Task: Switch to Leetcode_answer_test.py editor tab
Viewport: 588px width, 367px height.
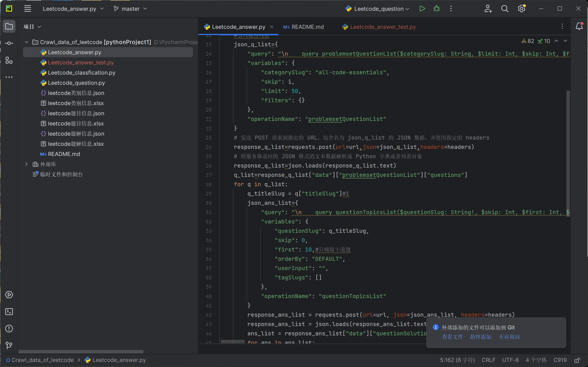Action: tap(379, 27)
